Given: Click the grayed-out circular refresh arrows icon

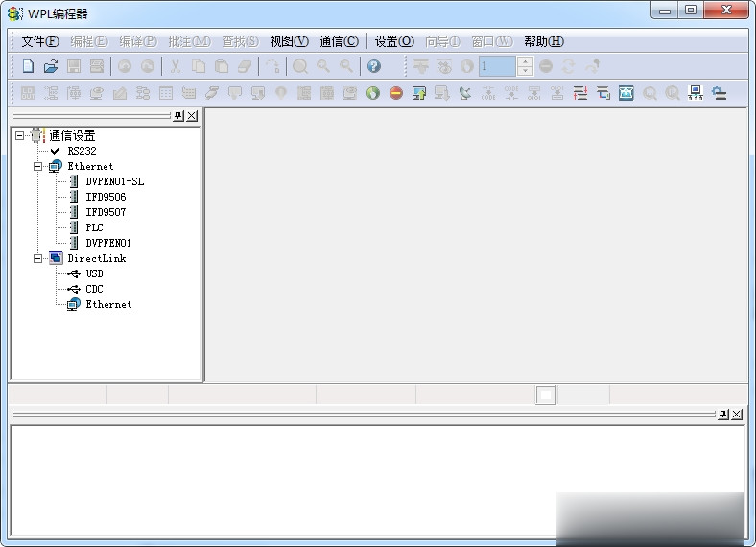Looking at the screenshot, I should pyautogui.click(x=569, y=66).
